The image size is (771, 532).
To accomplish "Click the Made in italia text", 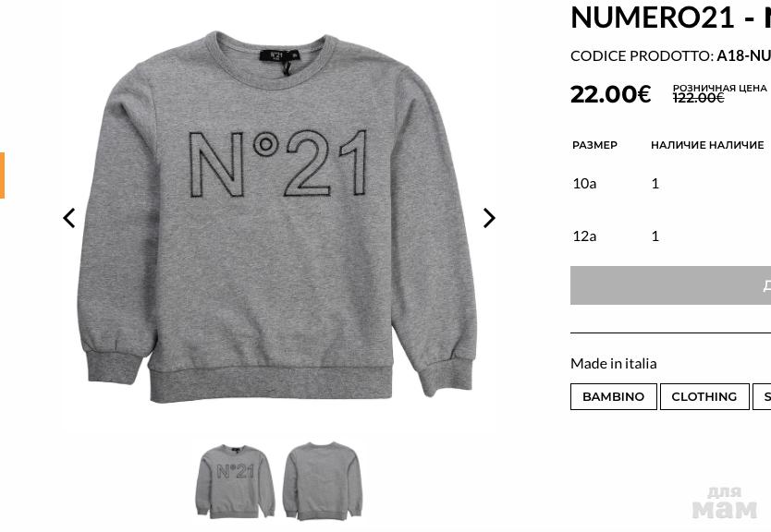I will point(613,364).
